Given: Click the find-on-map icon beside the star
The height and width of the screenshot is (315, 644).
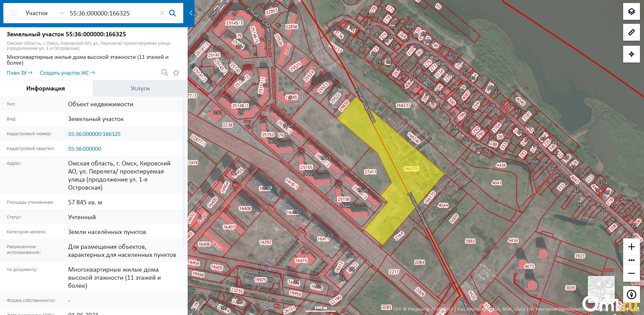Looking at the screenshot, I should [x=164, y=73].
